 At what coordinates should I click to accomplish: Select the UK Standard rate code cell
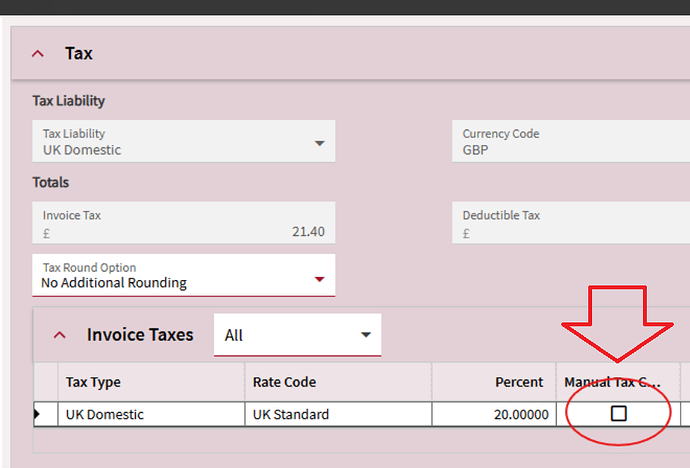coord(337,414)
